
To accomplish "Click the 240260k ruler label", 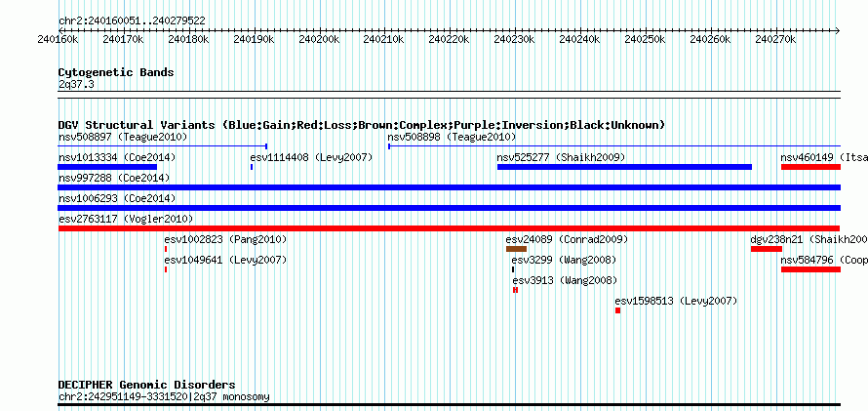I will 710,39.
